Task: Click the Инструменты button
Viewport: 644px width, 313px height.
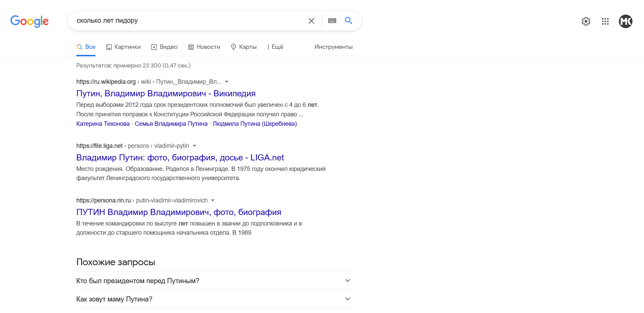Action: (x=333, y=47)
